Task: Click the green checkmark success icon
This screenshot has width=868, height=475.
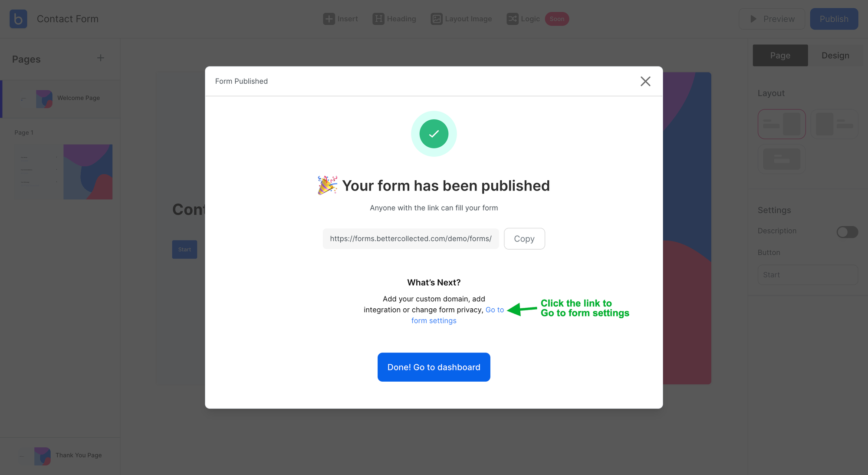Action: pyautogui.click(x=434, y=133)
